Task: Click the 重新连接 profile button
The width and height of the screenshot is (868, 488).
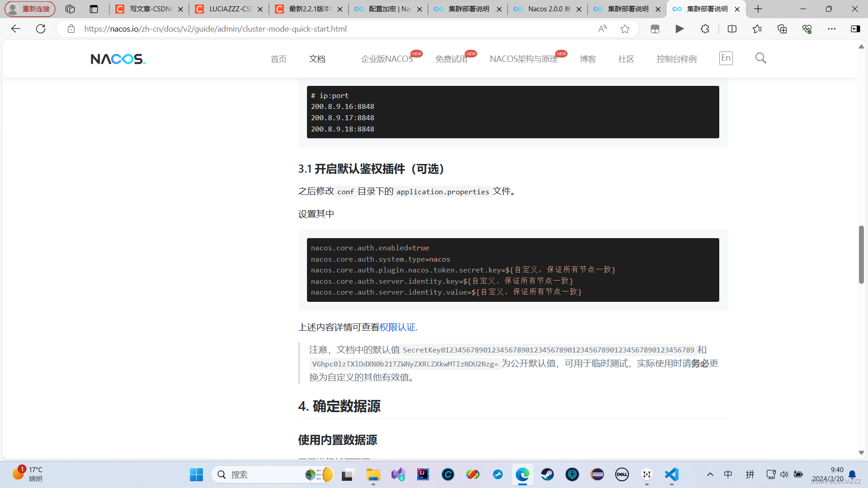Action: coord(30,9)
